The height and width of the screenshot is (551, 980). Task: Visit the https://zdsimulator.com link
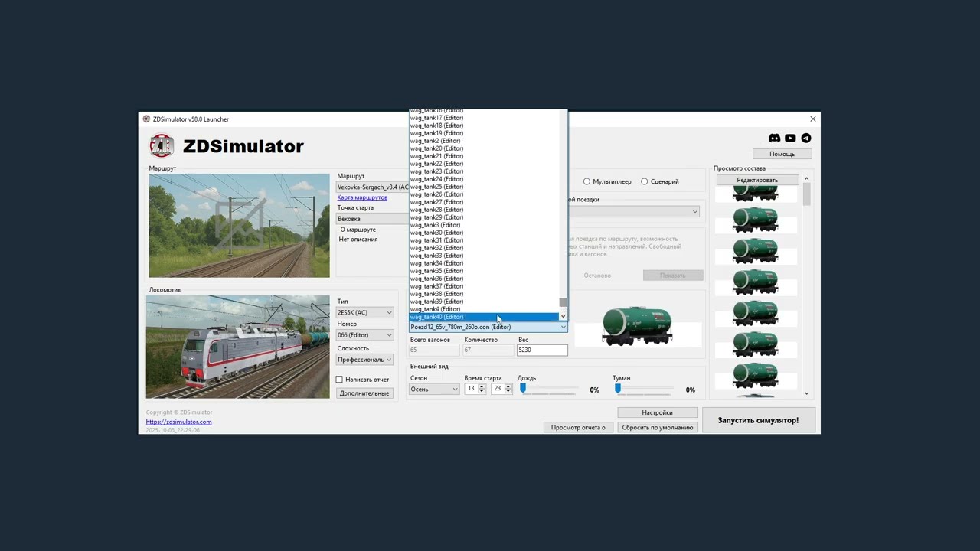tap(179, 422)
